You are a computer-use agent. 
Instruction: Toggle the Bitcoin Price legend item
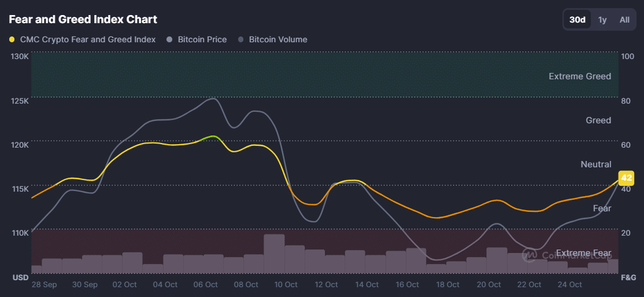coord(197,39)
